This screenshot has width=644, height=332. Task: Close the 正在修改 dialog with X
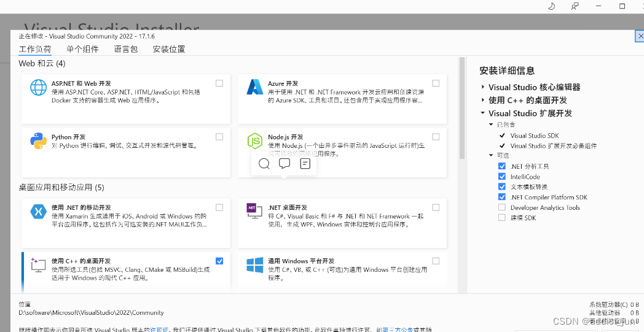pyautogui.click(x=640, y=36)
